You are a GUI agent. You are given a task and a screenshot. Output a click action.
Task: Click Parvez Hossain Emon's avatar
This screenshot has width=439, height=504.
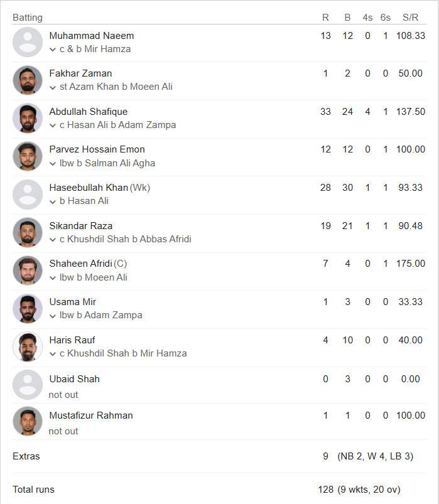(28, 156)
